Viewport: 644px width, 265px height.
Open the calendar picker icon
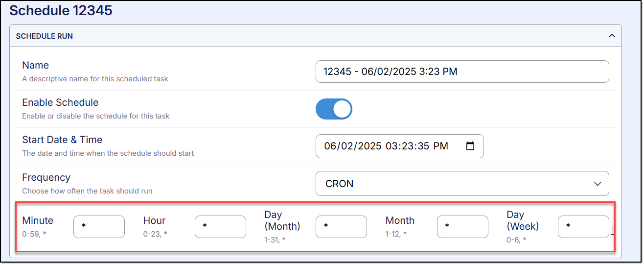(470, 146)
